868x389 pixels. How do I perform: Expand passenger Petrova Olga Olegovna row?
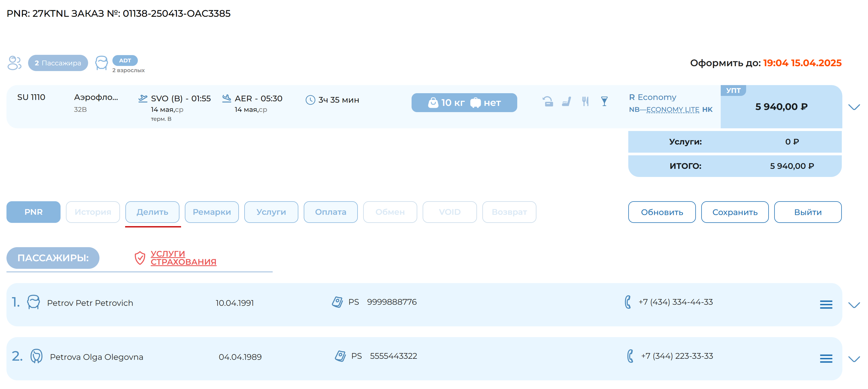[x=854, y=359]
